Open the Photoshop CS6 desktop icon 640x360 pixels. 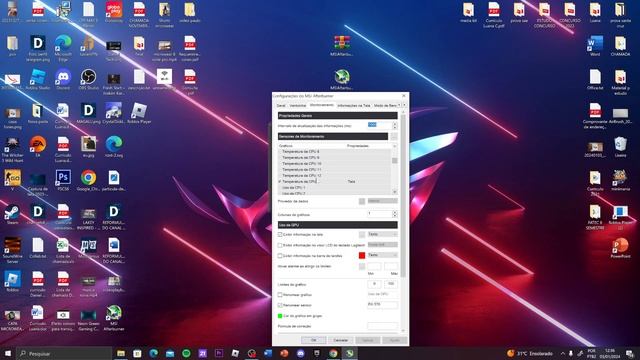tap(63, 180)
